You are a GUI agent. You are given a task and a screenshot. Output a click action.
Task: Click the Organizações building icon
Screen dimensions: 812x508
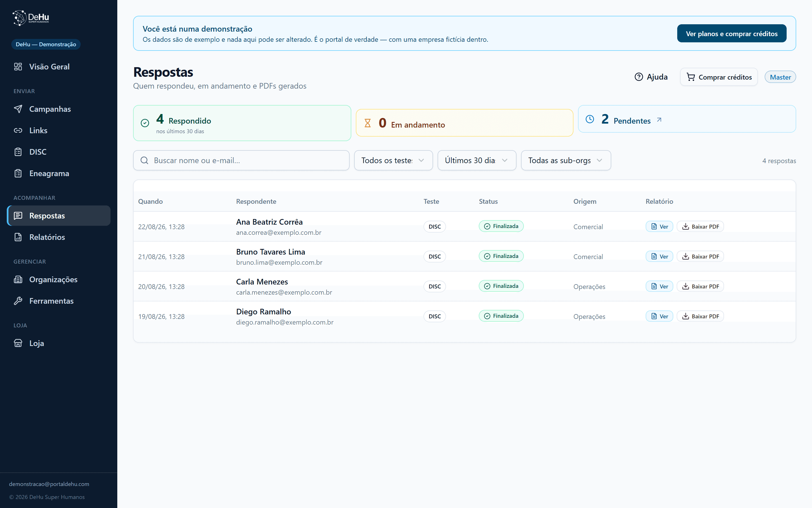point(18,279)
